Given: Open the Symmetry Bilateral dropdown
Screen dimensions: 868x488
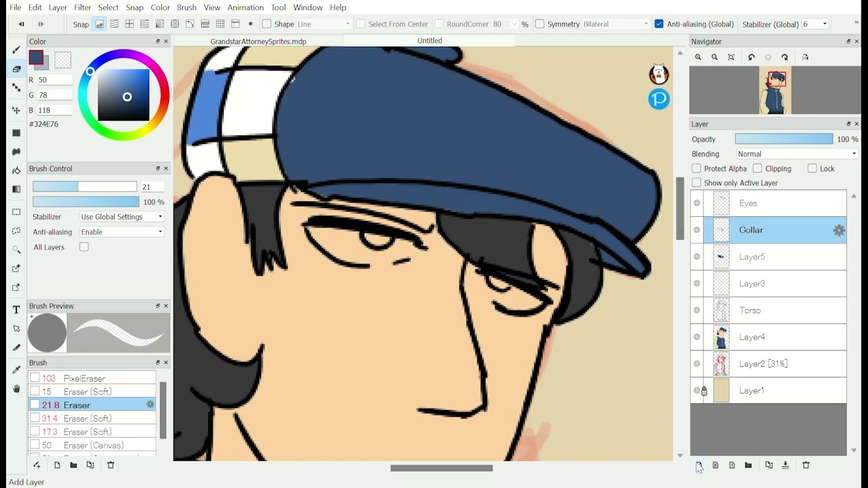Looking at the screenshot, I should pos(616,24).
